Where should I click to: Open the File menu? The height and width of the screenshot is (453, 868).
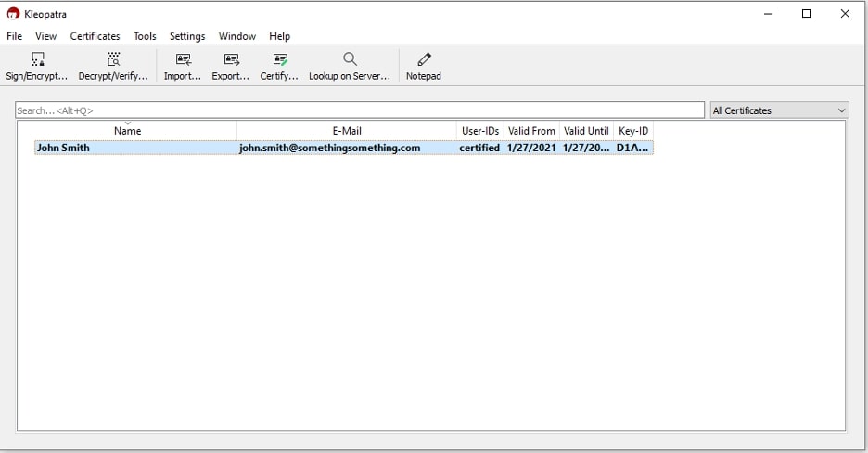(15, 36)
